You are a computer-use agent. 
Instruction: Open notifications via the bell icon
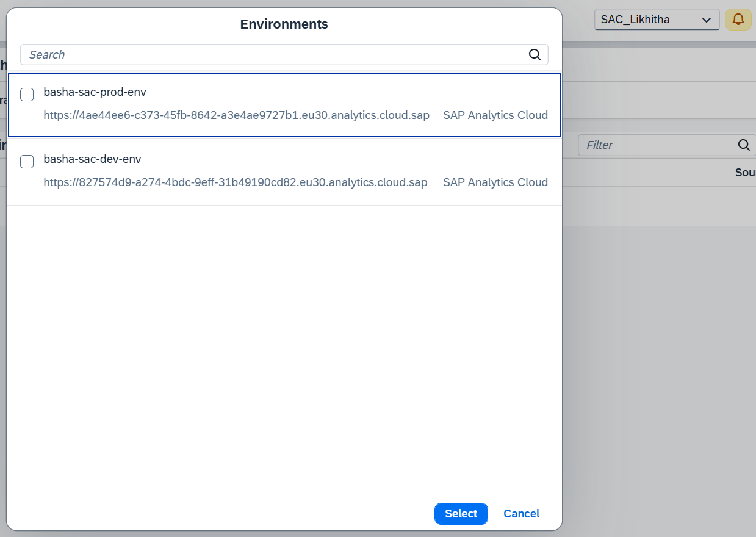738,20
